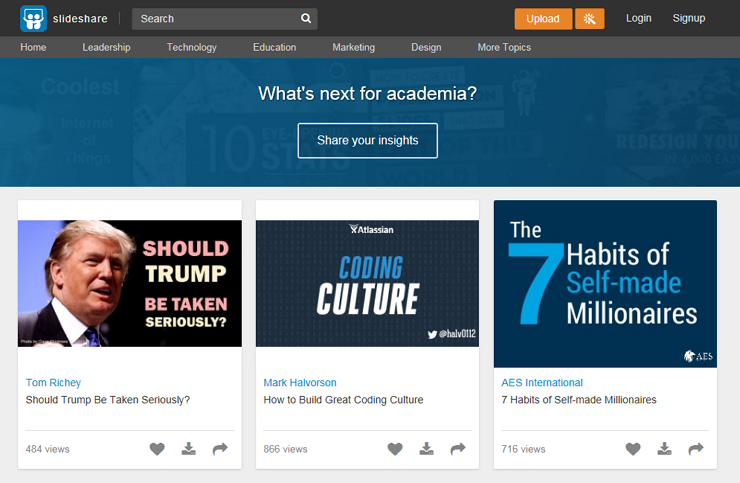The height and width of the screenshot is (483, 740).
Task: Like the How to Build Great Coding Culture card
Action: (395, 449)
